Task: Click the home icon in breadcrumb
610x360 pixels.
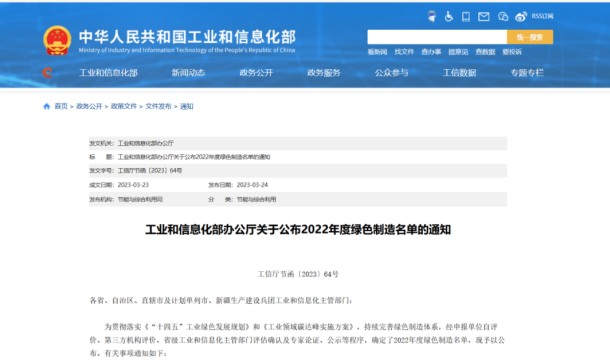Action: [47, 106]
